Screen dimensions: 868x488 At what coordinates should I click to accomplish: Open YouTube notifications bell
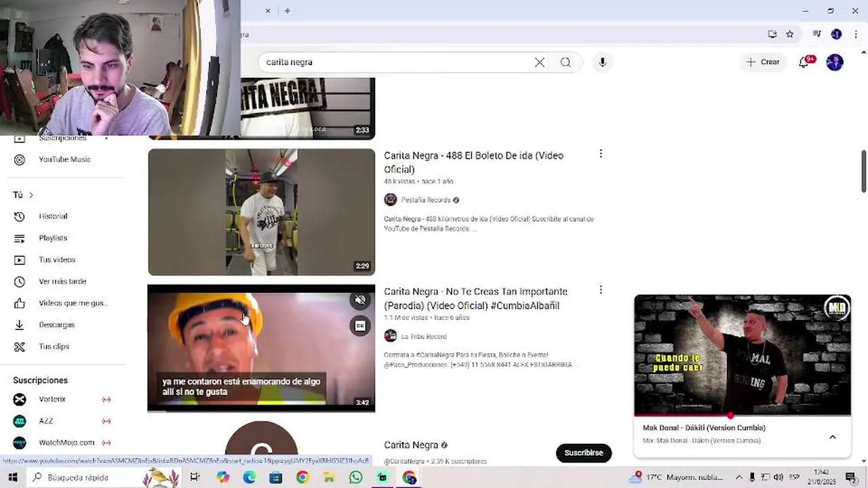804,62
